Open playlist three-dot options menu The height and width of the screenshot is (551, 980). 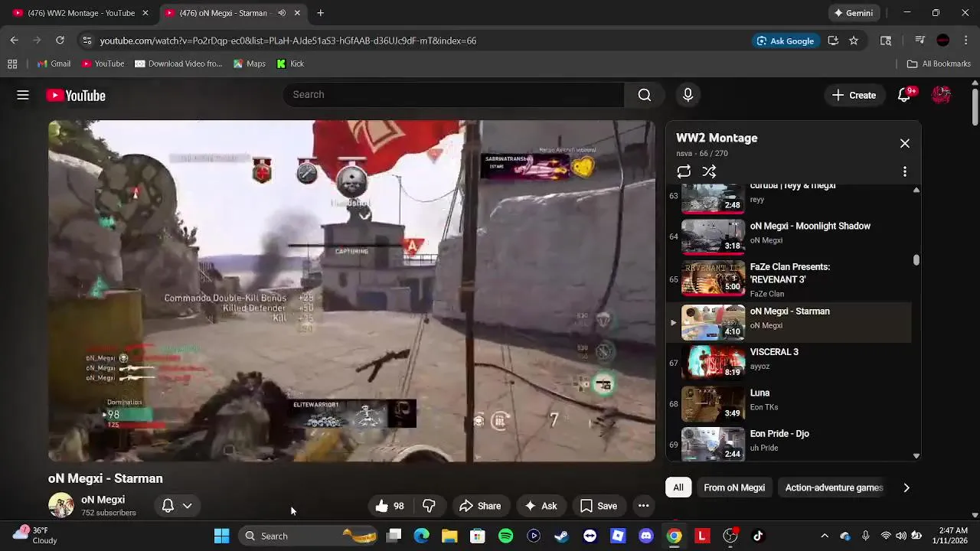(x=904, y=171)
